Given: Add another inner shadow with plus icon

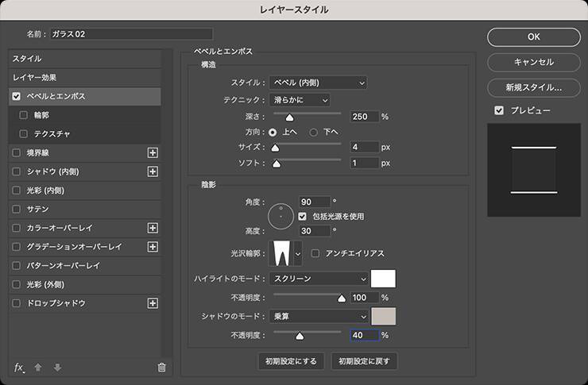Looking at the screenshot, I should (153, 171).
